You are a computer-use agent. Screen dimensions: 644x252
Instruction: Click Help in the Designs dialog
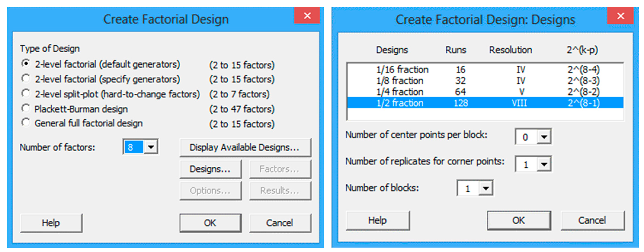coord(377,221)
